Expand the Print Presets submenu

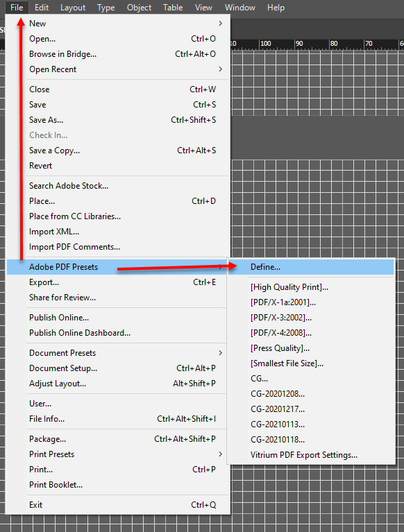point(220,454)
